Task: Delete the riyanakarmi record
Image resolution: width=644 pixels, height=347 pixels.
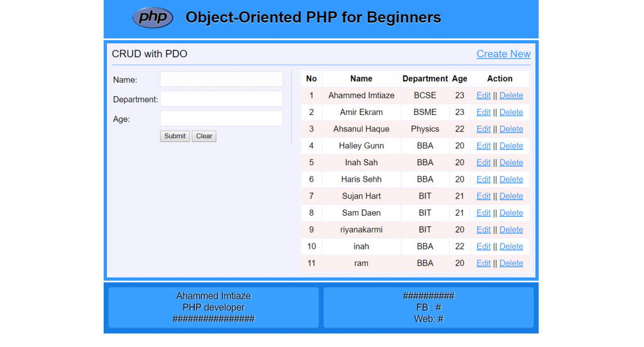Action: point(511,229)
